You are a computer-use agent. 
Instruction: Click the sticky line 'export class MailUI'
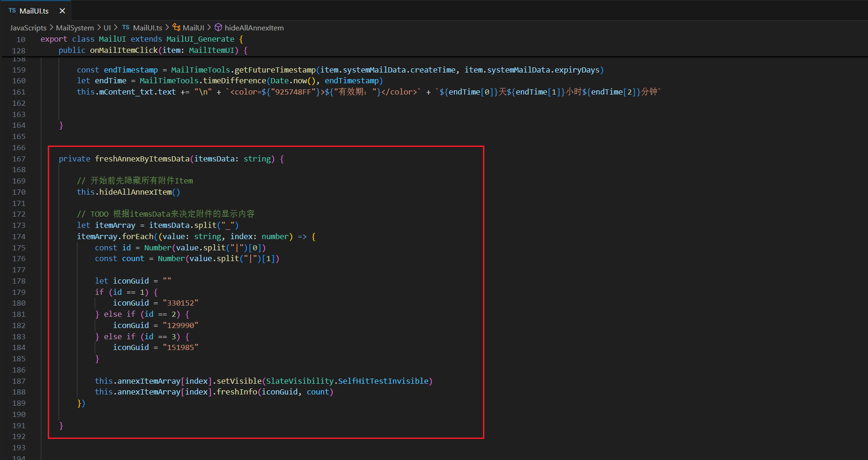[x=142, y=39]
